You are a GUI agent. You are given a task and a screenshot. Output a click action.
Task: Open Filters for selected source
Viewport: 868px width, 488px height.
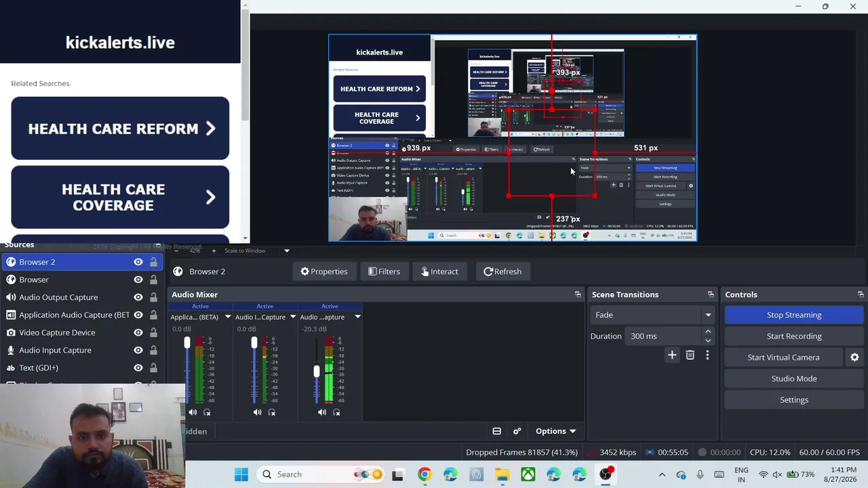point(384,271)
